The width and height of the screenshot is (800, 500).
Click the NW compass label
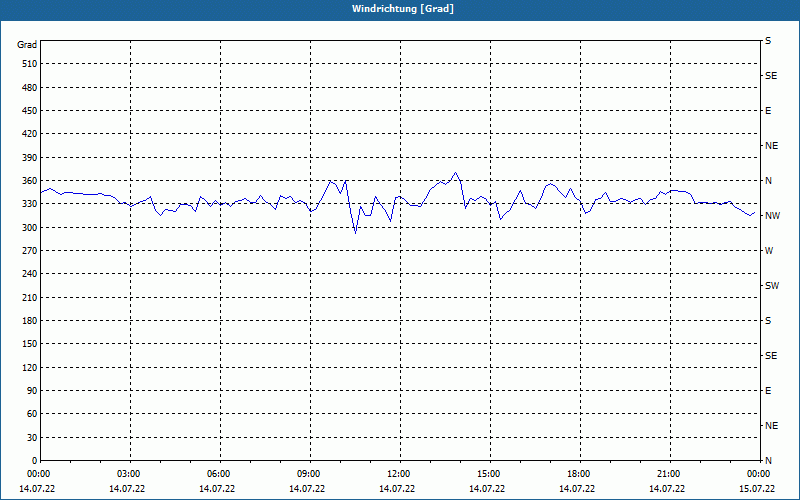pos(772,216)
